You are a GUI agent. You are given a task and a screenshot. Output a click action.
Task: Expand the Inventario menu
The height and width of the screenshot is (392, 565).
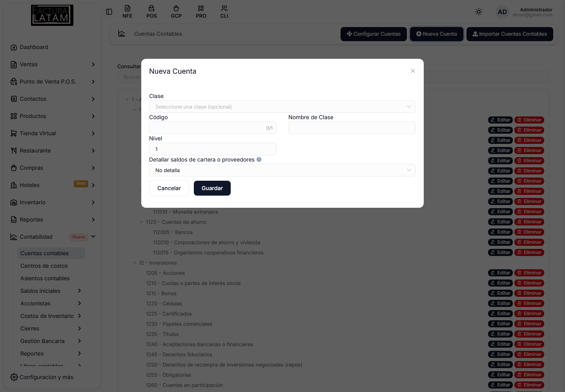(x=52, y=202)
